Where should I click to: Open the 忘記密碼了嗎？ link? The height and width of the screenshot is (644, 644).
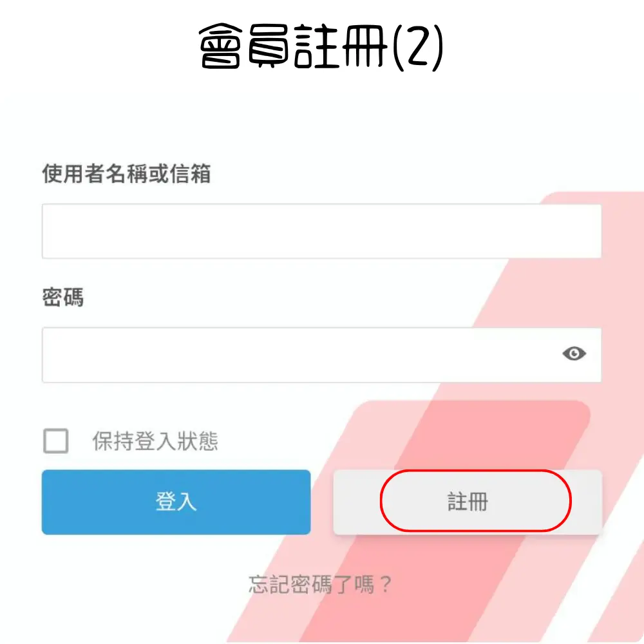coord(321,585)
